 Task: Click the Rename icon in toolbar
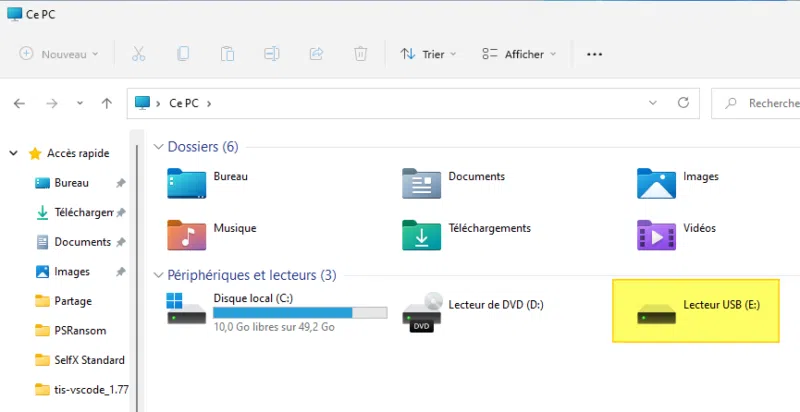point(271,54)
